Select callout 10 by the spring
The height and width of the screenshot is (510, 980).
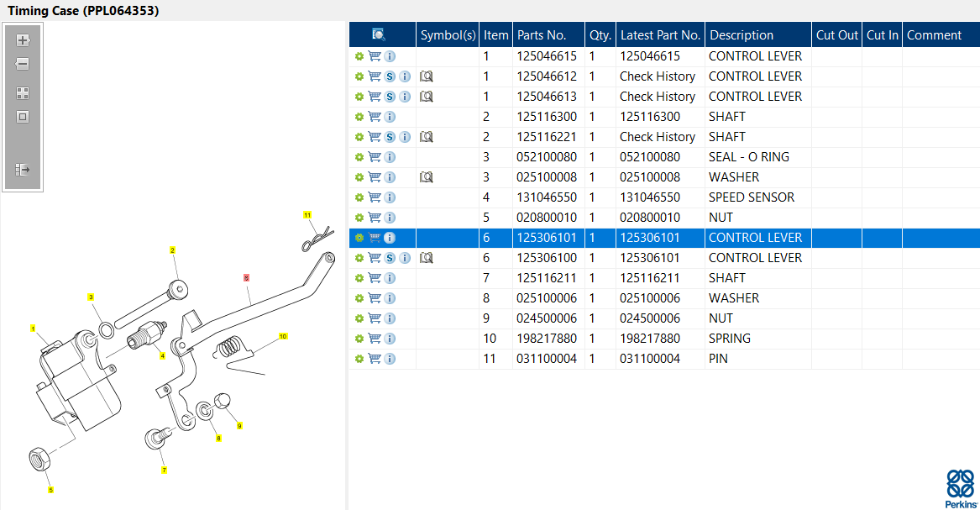pyautogui.click(x=282, y=336)
